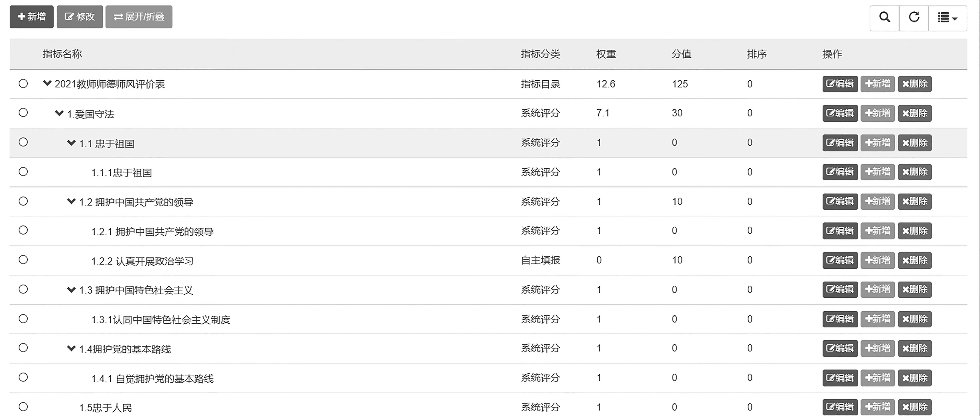
Task: Select radio for 1.爱国守法 row
Action: (23, 113)
